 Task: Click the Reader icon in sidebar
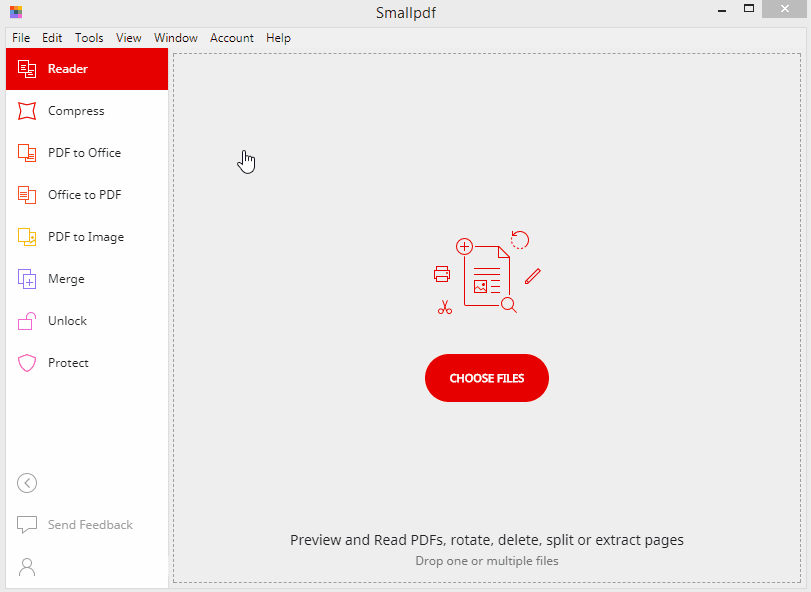pos(27,69)
